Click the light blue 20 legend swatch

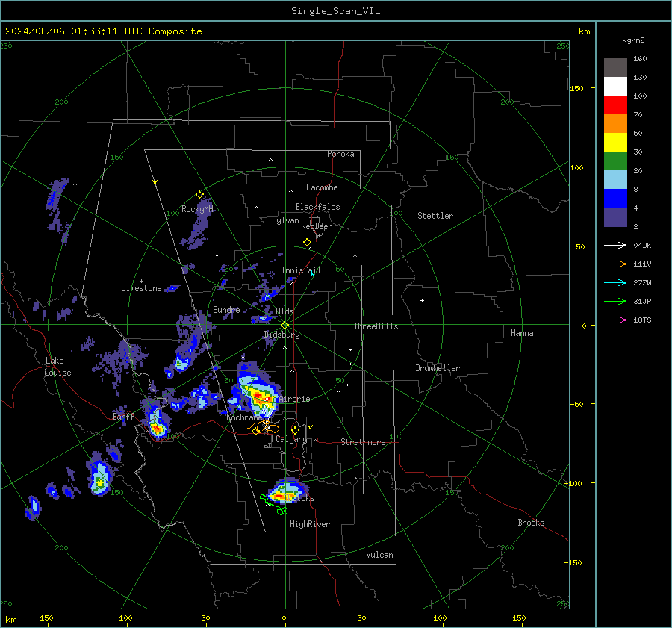615,180
